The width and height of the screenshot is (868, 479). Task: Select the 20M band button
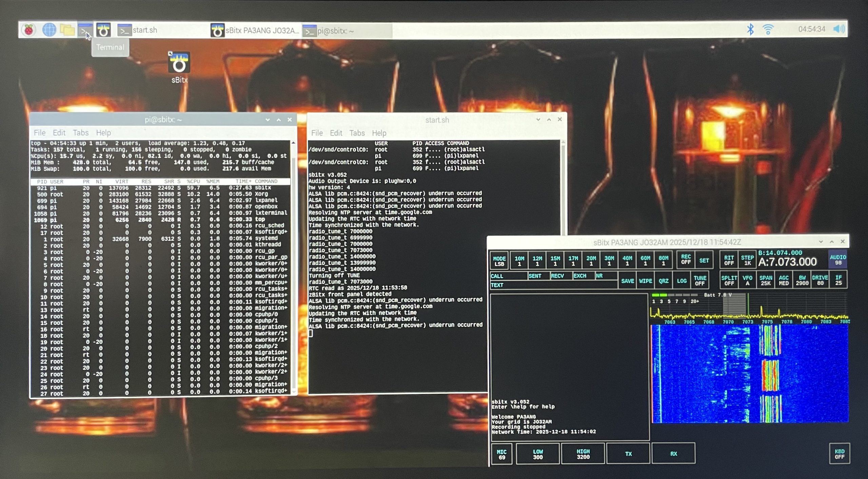[x=591, y=261]
